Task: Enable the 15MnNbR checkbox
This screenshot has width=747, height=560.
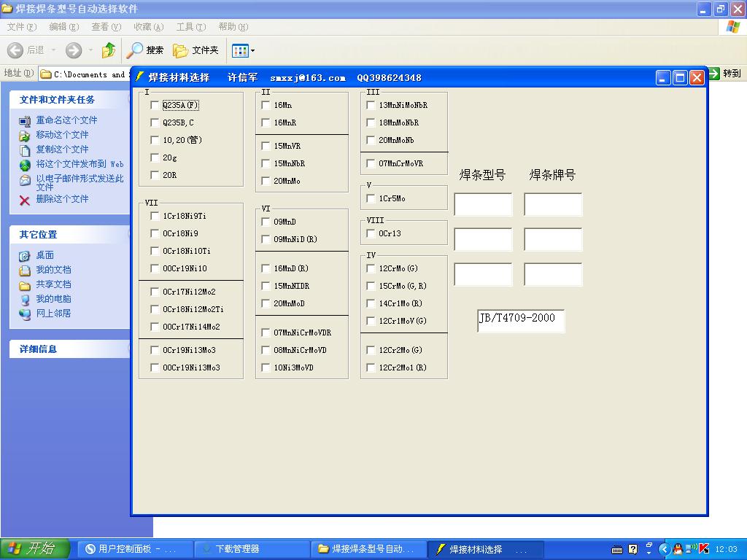Action: pyautogui.click(x=266, y=163)
